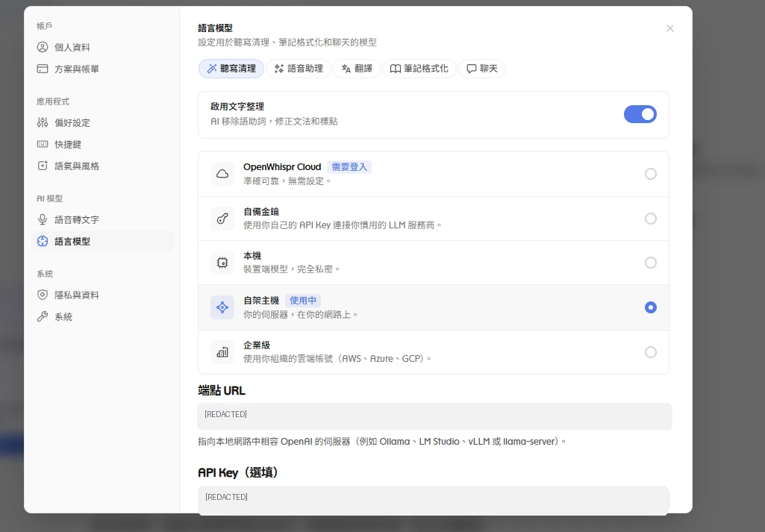Click the 語言模型 dialog heading
Screen dimensions: 765x532
pos(215,28)
